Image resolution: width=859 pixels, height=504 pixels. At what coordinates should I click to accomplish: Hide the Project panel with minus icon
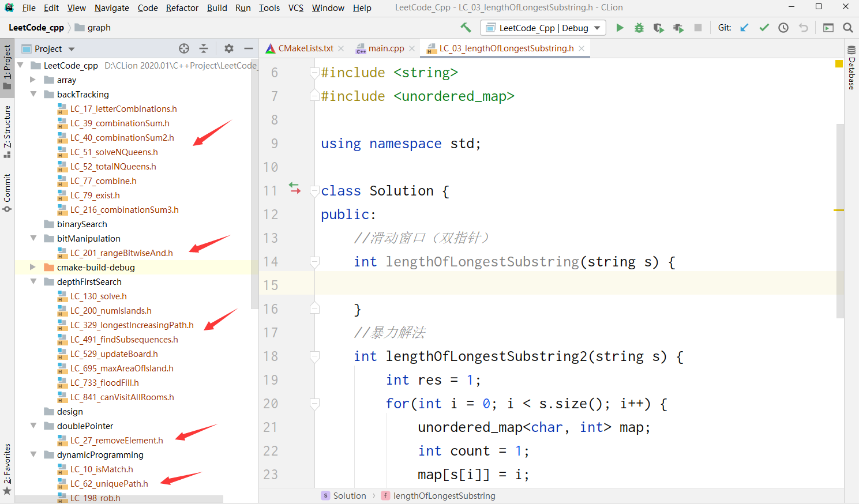click(x=249, y=48)
